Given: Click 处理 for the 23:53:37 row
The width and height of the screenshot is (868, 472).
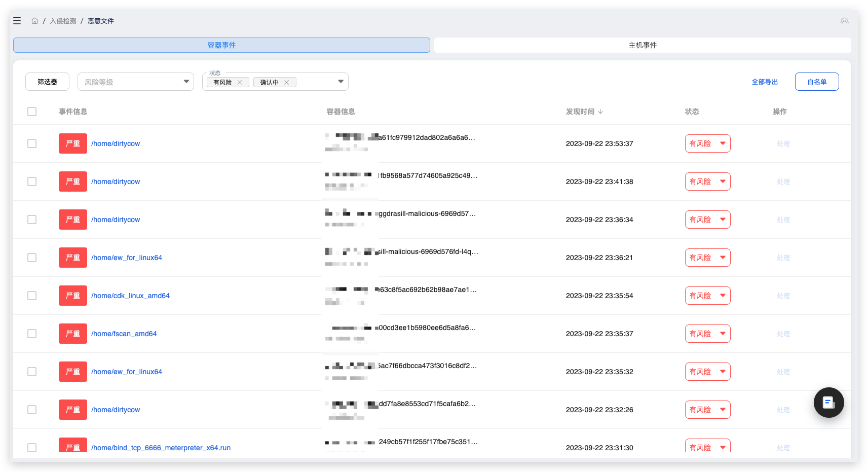Looking at the screenshot, I should pyautogui.click(x=783, y=143).
